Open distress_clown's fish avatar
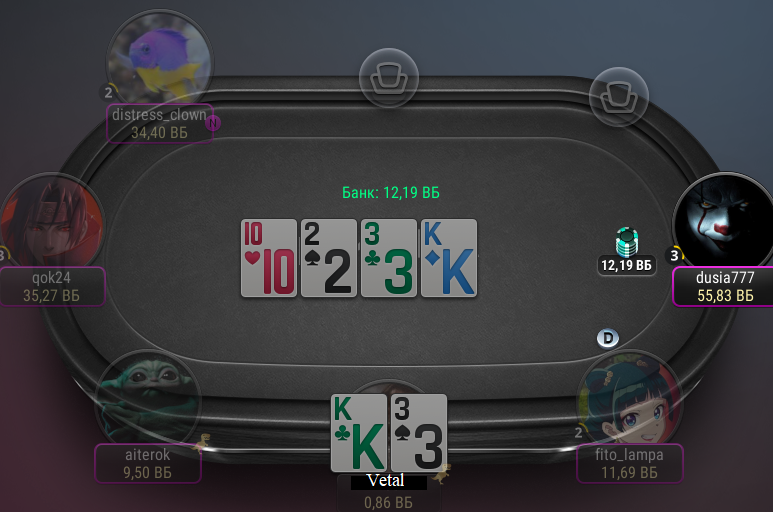Image resolution: width=773 pixels, height=512 pixels. (x=160, y=59)
